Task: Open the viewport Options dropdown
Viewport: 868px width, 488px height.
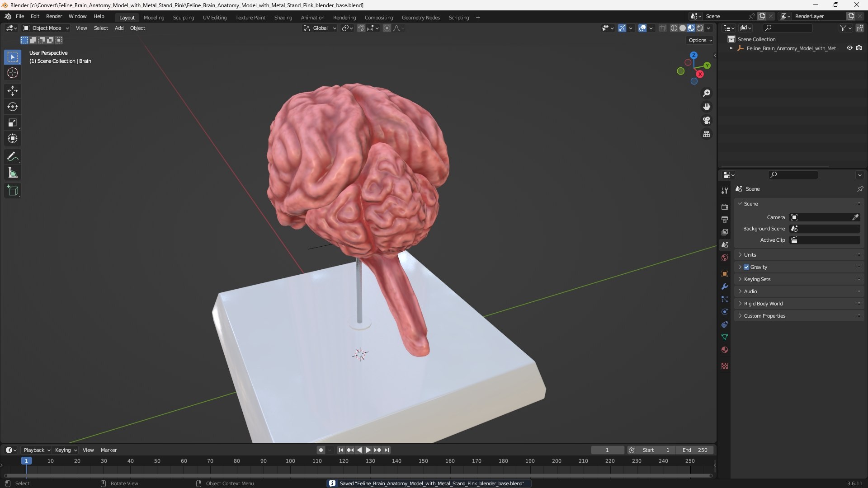Action: click(700, 40)
